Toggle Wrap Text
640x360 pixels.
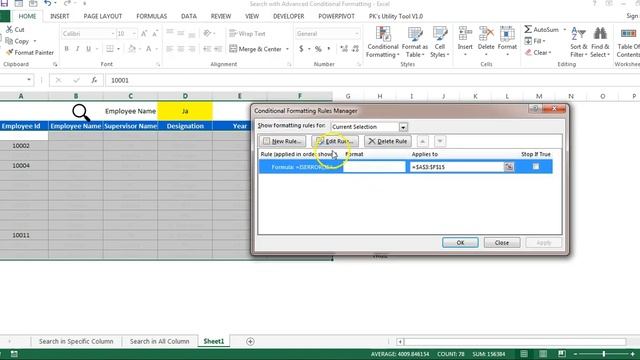click(247, 33)
